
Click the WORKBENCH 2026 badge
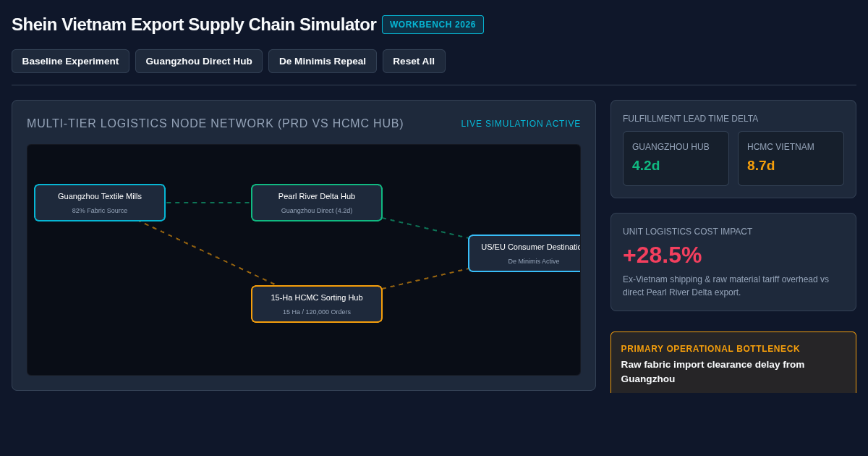click(x=433, y=25)
